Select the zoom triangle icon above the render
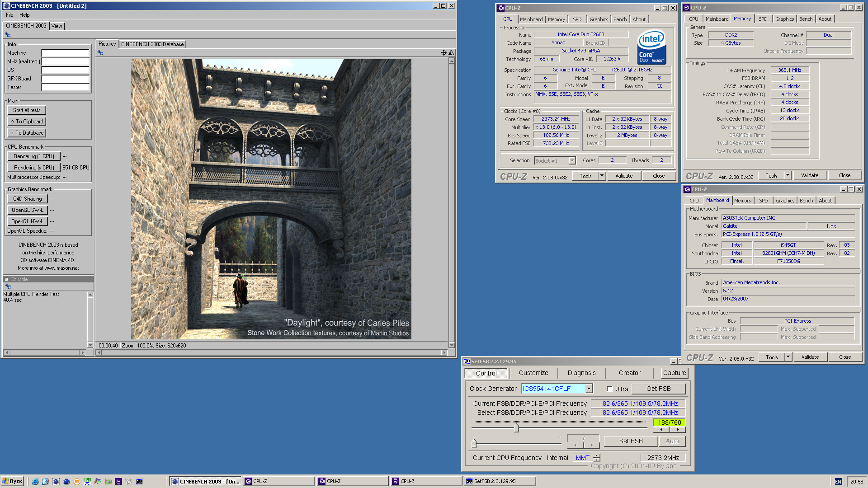 [451, 53]
